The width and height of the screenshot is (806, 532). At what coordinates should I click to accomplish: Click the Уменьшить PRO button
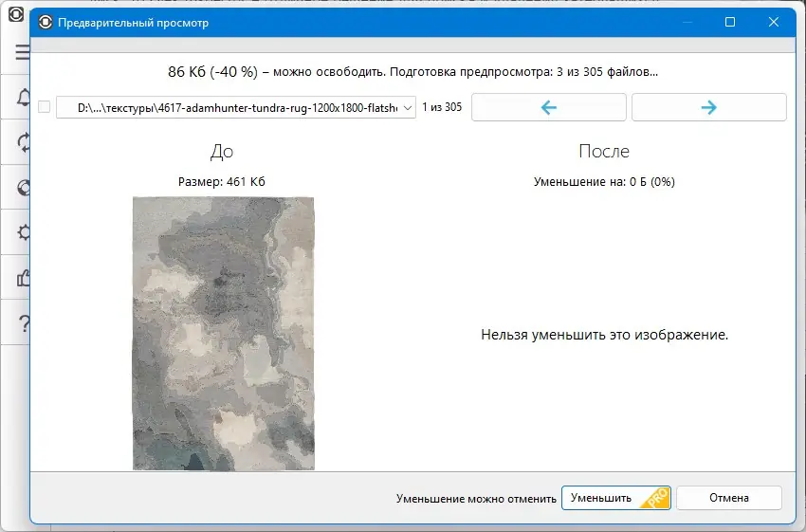[x=615, y=498]
